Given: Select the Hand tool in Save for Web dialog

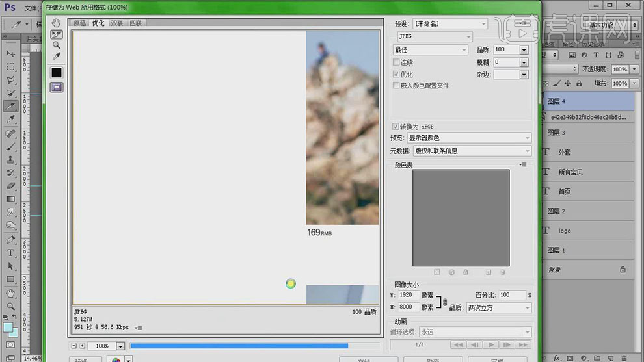Looking at the screenshot, I should (56, 23).
